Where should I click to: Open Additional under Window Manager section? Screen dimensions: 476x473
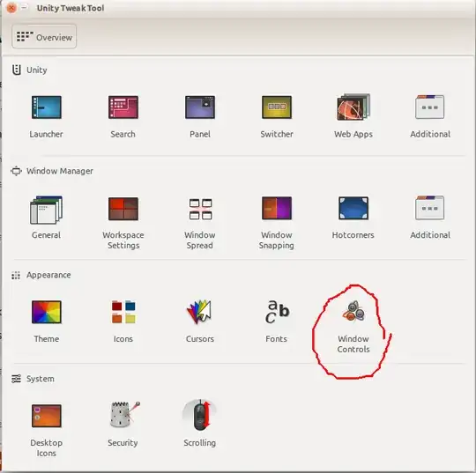point(430,208)
